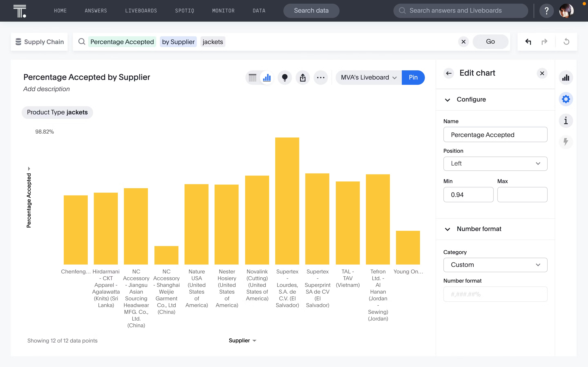This screenshot has width=588, height=367.
Task: Click the Configure section expander
Action: point(448,99)
